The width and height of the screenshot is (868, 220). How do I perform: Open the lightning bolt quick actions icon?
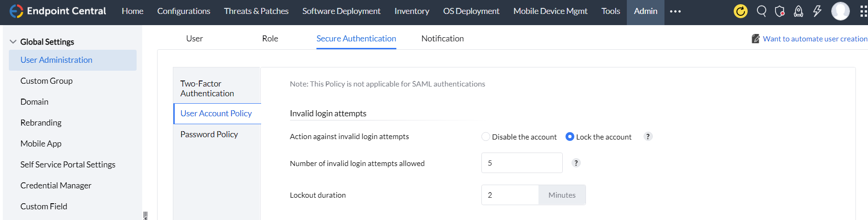pos(817,11)
